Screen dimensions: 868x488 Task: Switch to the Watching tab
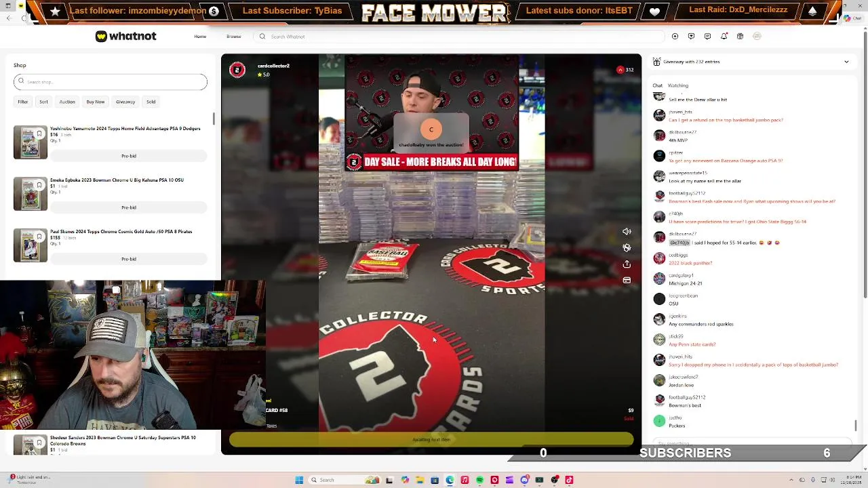tap(678, 85)
